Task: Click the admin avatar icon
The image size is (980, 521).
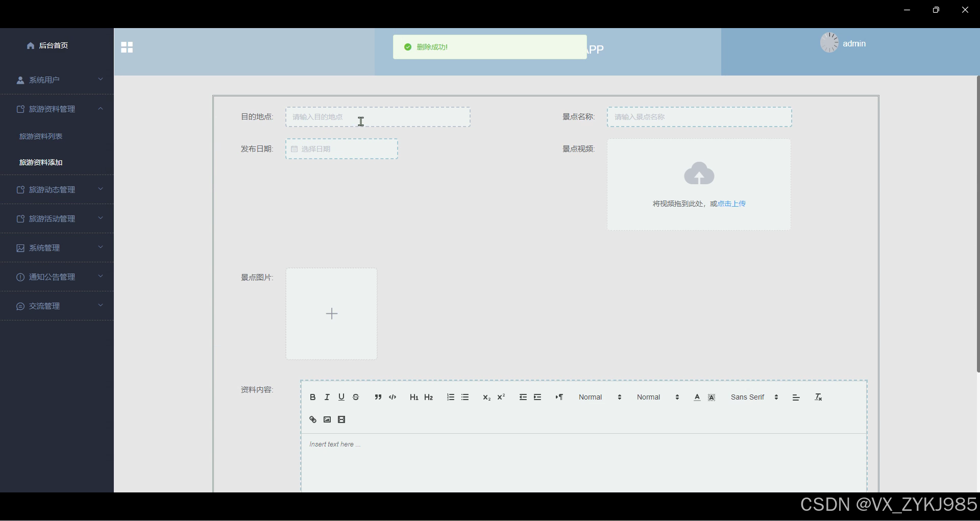Action: coord(829,42)
